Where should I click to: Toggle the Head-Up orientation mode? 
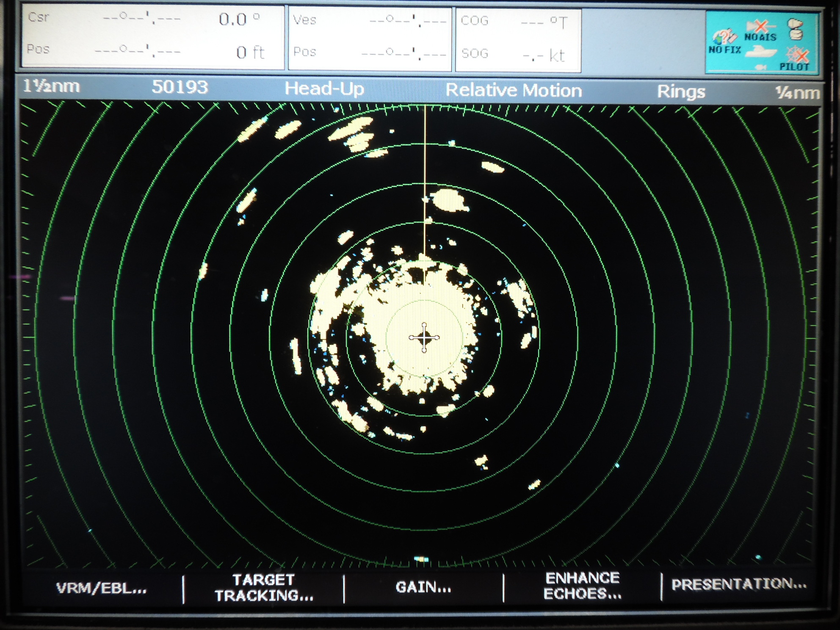324,89
